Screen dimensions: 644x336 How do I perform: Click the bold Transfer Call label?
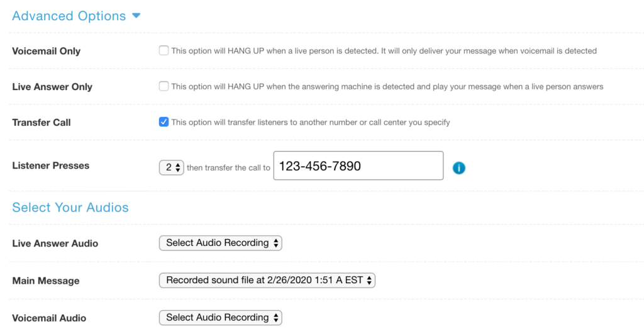[42, 123]
